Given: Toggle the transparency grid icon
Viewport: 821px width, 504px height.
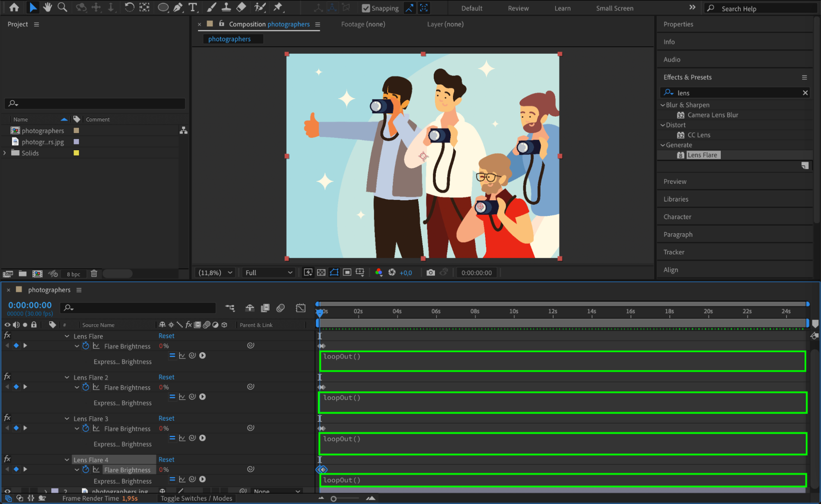Looking at the screenshot, I should tap(321, 273).
